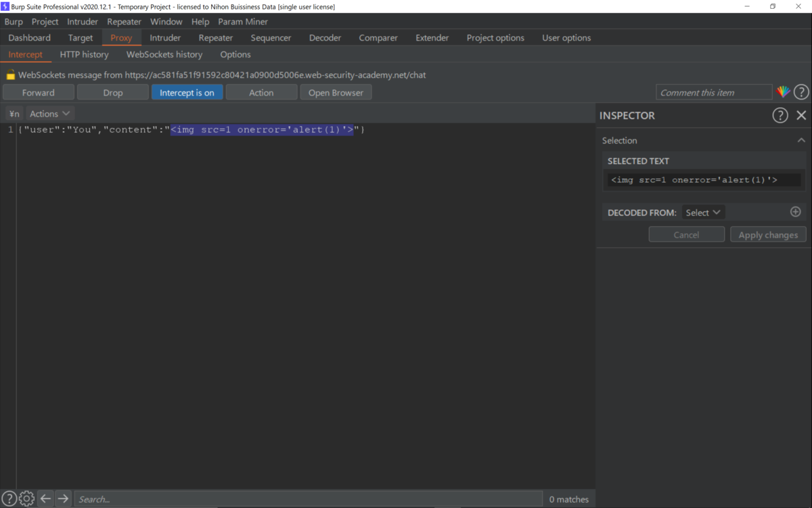Click the Comment this item field

tap(714, 93)
